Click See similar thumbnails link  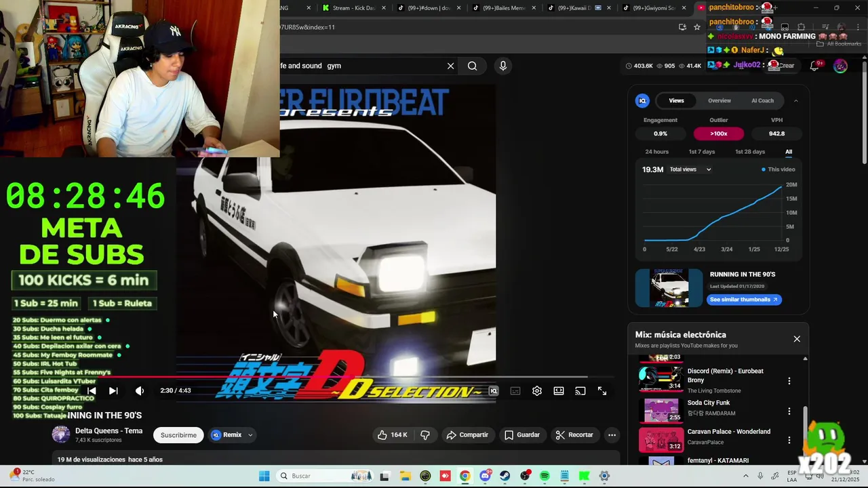point(743,300)
